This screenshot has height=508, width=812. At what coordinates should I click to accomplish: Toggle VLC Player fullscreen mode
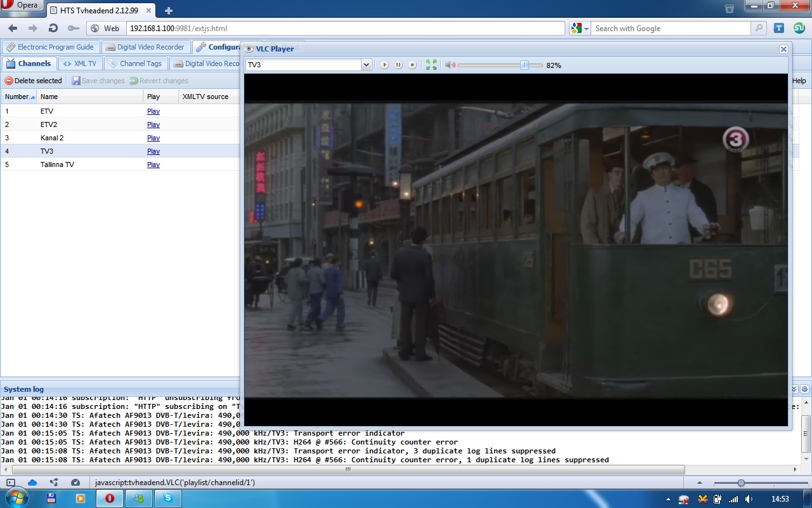(x=431, y=65)
